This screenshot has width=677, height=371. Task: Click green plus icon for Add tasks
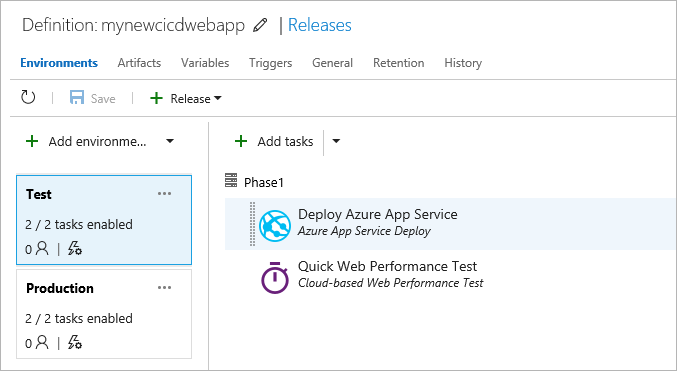pyautogui.click(x=241, y=141)
